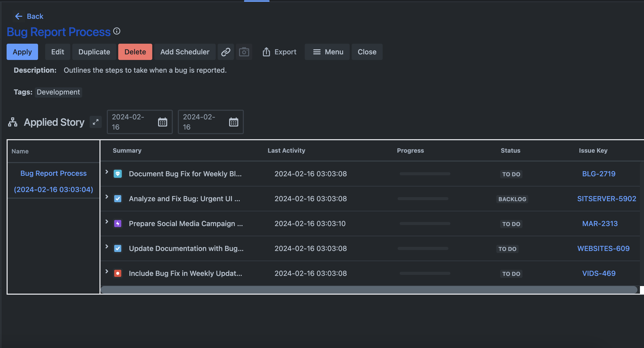Click the horizontal scrollbar under the table
The height and width of the screenshot is (348, 644).
click(x=368, y=290)
